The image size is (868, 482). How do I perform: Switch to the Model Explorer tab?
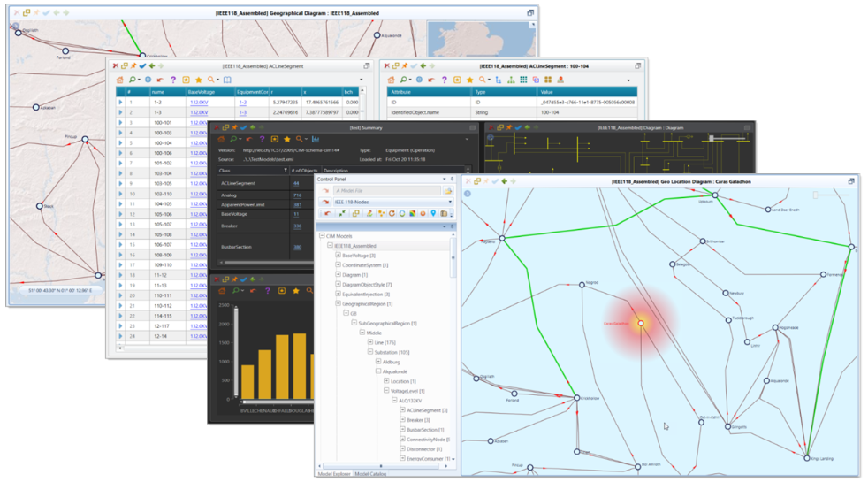coord(334,474)
